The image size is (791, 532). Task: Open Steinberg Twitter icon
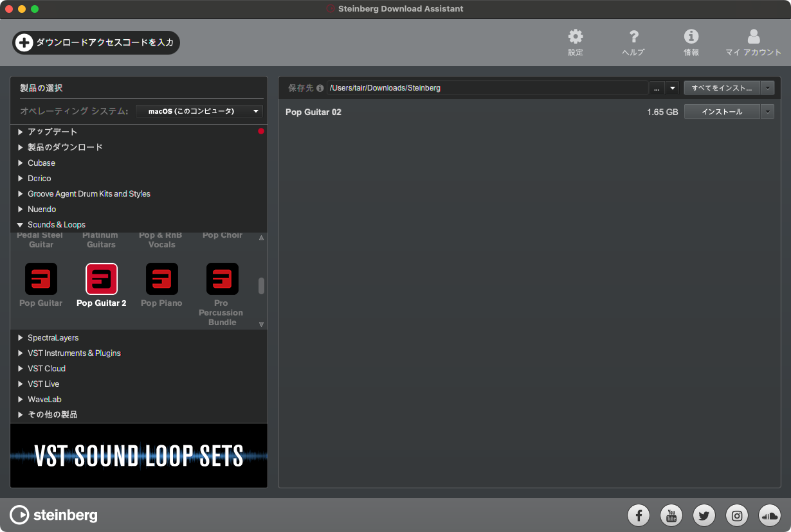point(704,515)
